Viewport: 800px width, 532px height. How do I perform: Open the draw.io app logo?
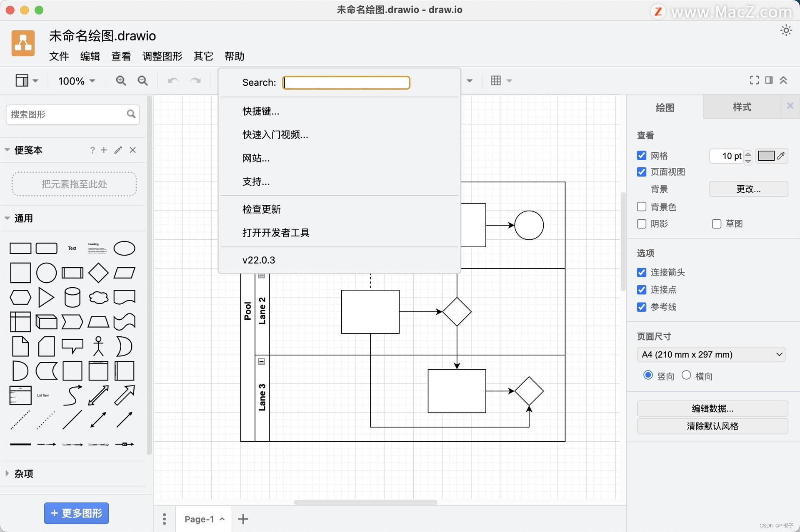tap(23, 43)
